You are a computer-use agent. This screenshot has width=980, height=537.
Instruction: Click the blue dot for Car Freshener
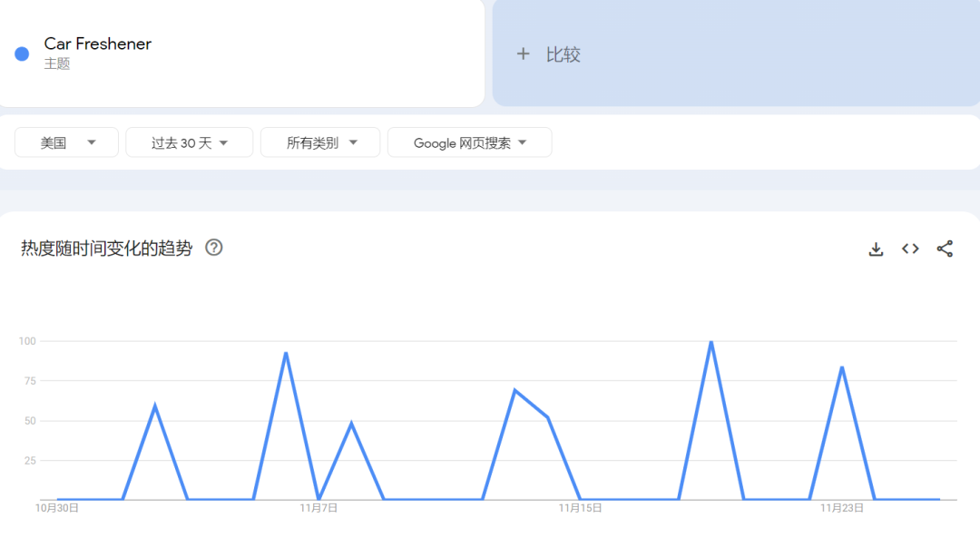22,54
